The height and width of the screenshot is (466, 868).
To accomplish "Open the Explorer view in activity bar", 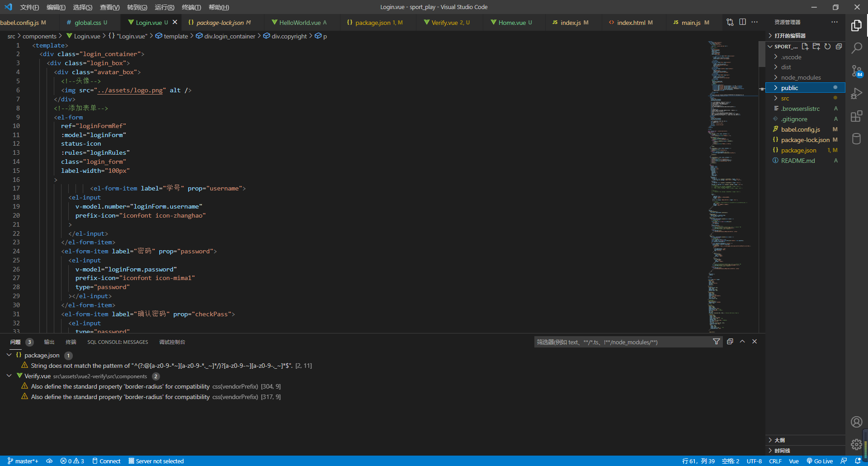I will pos(856,26).
